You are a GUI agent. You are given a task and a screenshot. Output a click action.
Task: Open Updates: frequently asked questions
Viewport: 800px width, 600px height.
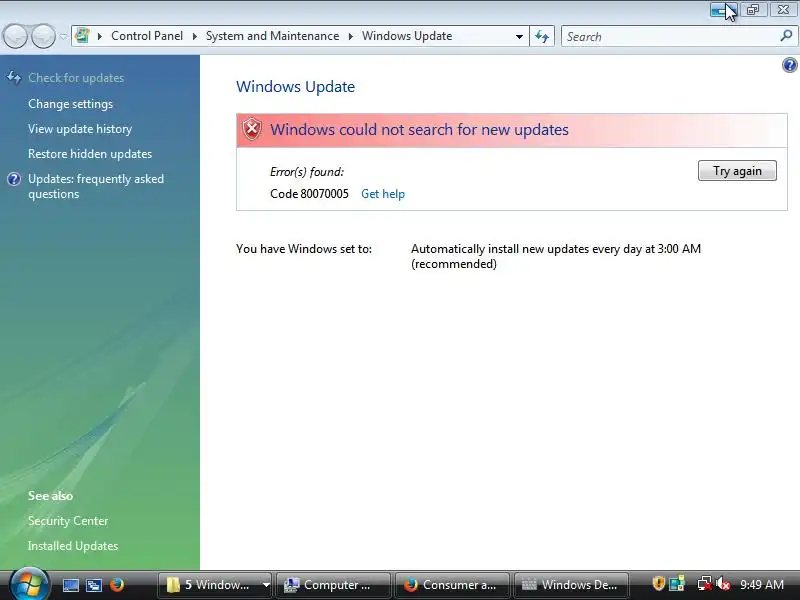tap(96, 186)
